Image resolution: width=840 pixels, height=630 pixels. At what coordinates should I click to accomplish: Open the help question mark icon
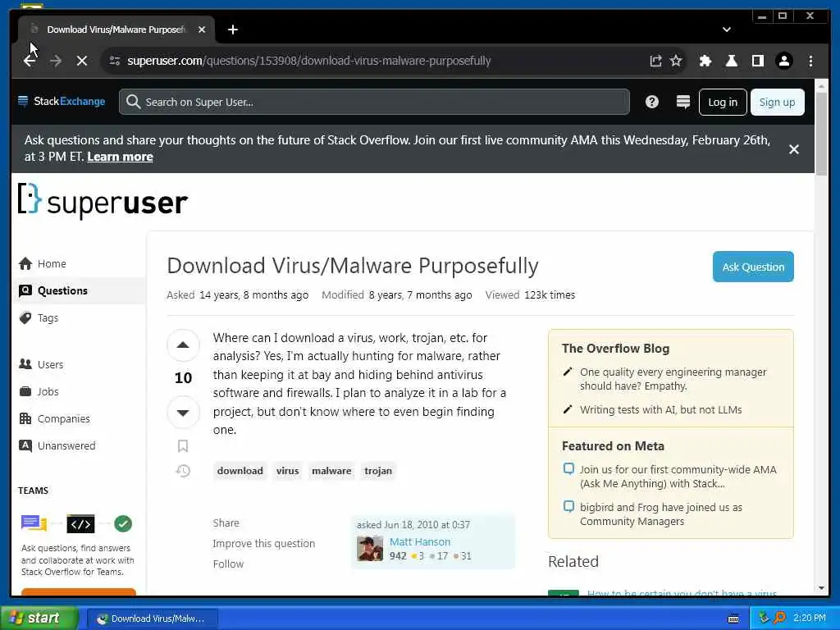coord(652,102)
